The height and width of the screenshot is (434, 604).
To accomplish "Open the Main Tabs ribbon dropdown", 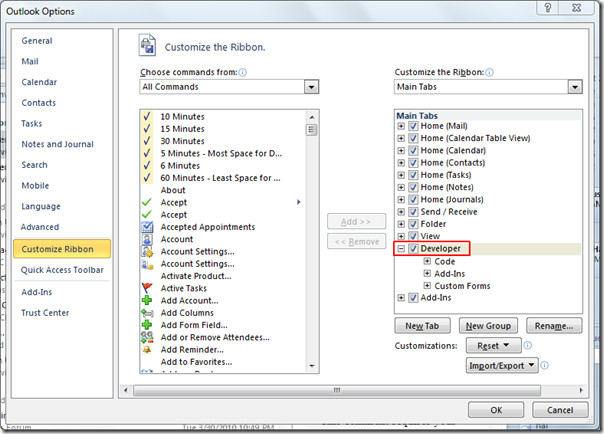I will click(575, 87).
